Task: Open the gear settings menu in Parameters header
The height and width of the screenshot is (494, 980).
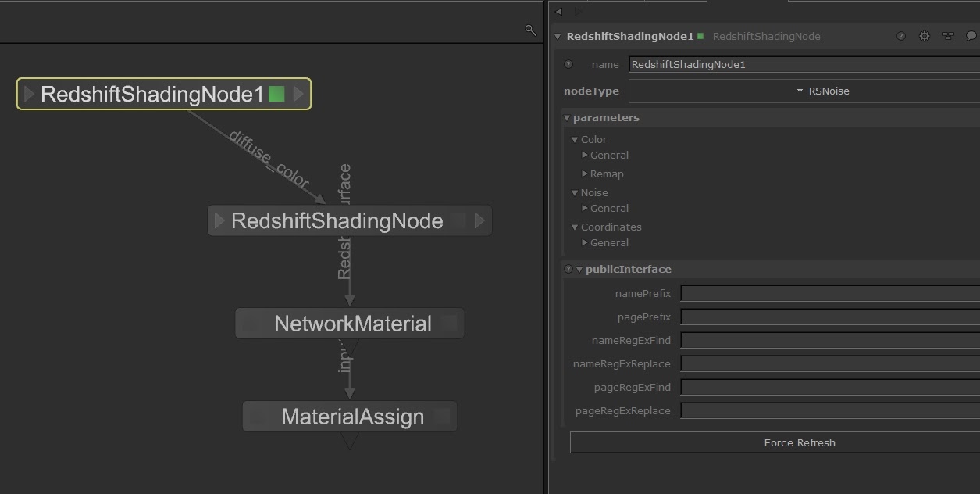Action: tap(925, 36)
